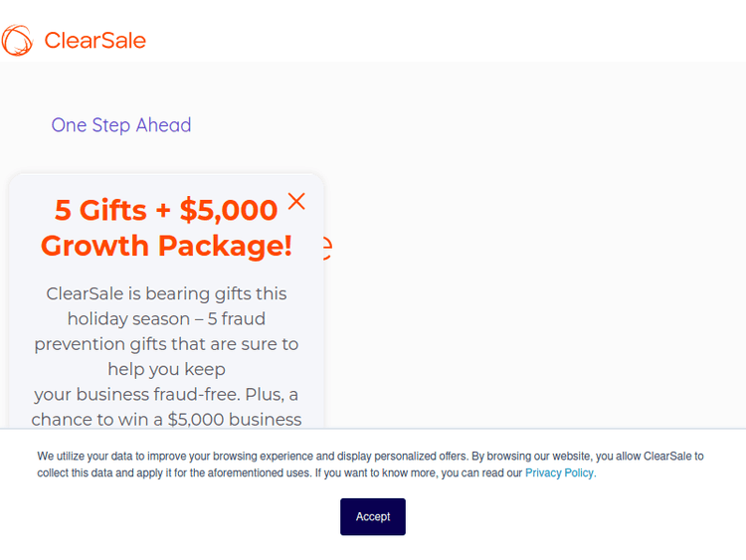Image resolution: width=746 pixels, height=560 pixels.
Task: Click the partly hidden orange letter beside popup
Action: 327,247
